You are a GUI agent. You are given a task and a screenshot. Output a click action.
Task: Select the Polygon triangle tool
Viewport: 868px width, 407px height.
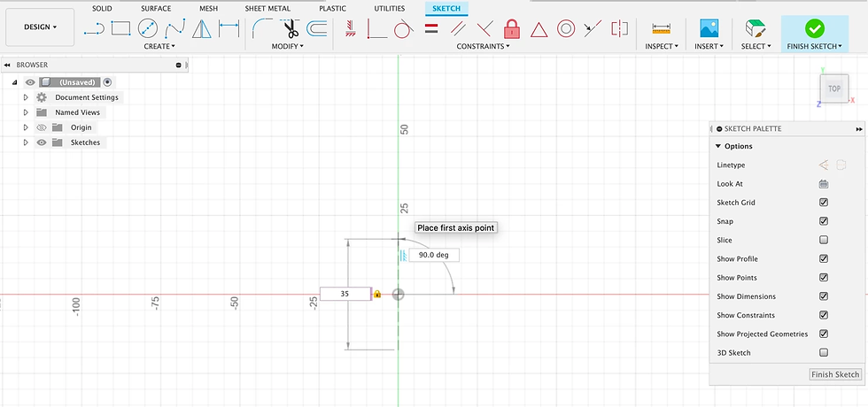point(202,28)
